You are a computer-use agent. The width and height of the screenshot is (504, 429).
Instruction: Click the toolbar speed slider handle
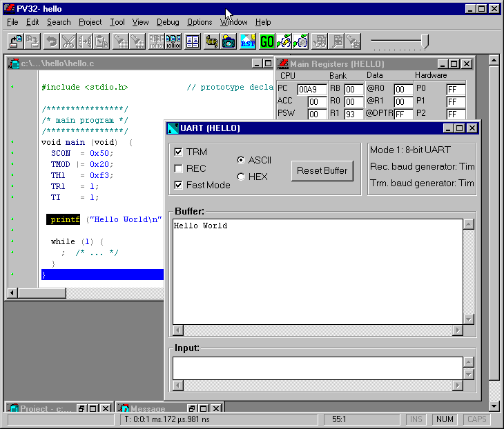pos(425,41)
